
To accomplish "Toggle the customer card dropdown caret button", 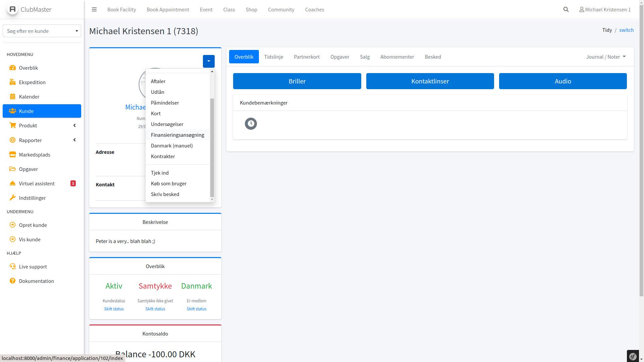I will coord(209,61).
